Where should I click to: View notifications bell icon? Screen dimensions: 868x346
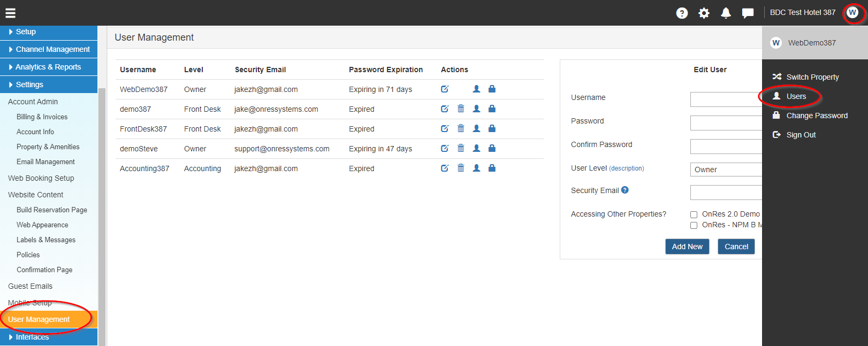pyautogui.click(x=726, y=13)
